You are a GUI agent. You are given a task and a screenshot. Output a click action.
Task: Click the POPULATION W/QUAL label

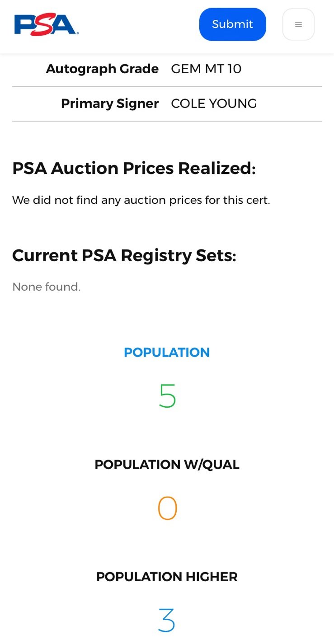167,465
